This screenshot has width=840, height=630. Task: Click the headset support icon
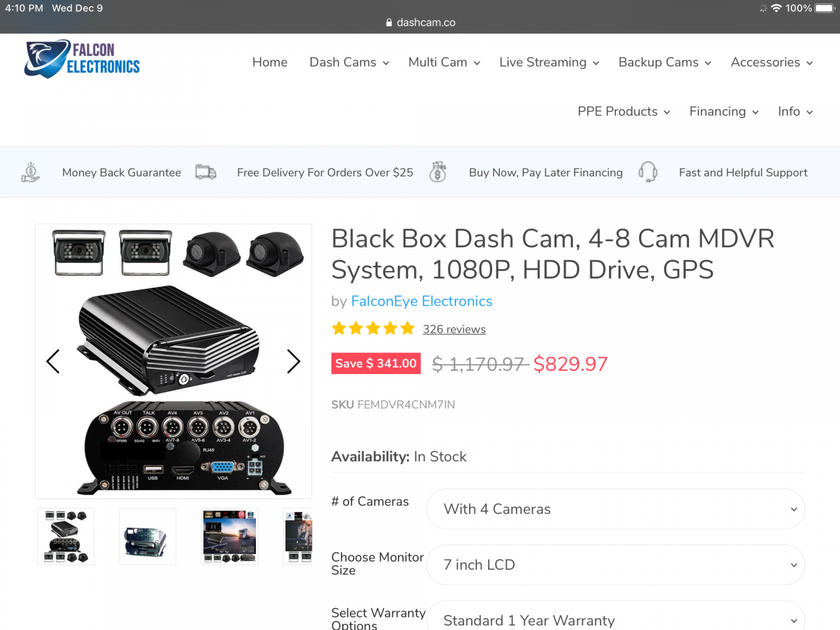point(648,172)
